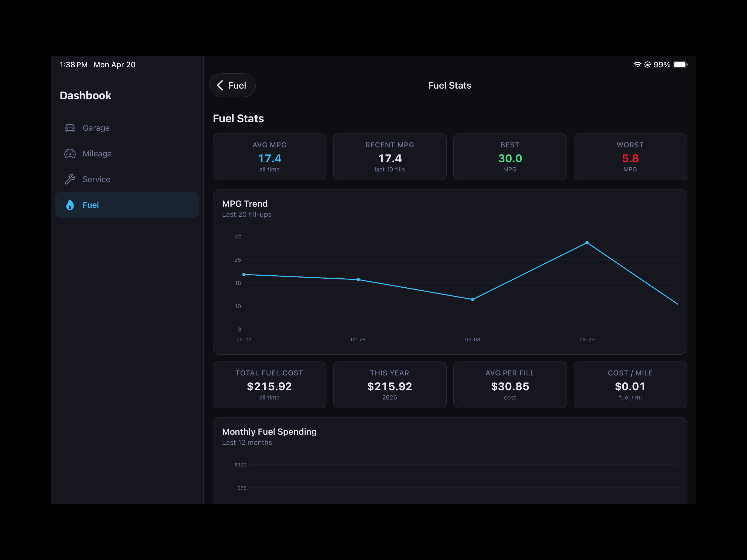The width and height of the screenshot is (747, 560).
Task: Select the Fuel sidebar item
Action: tap(127, 205)
